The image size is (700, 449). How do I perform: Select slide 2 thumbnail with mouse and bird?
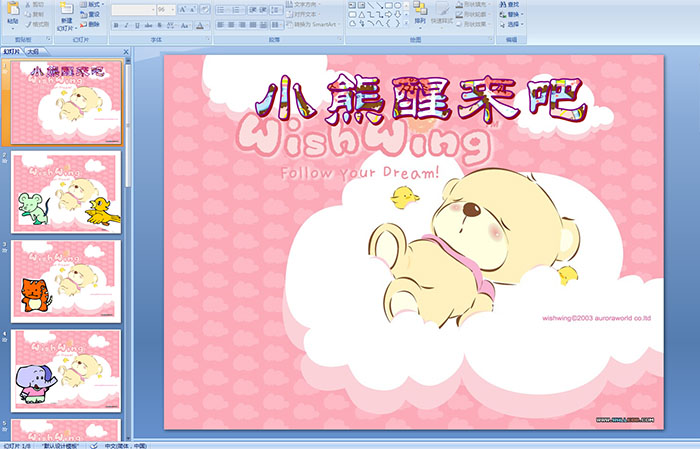tap(66, 192)
